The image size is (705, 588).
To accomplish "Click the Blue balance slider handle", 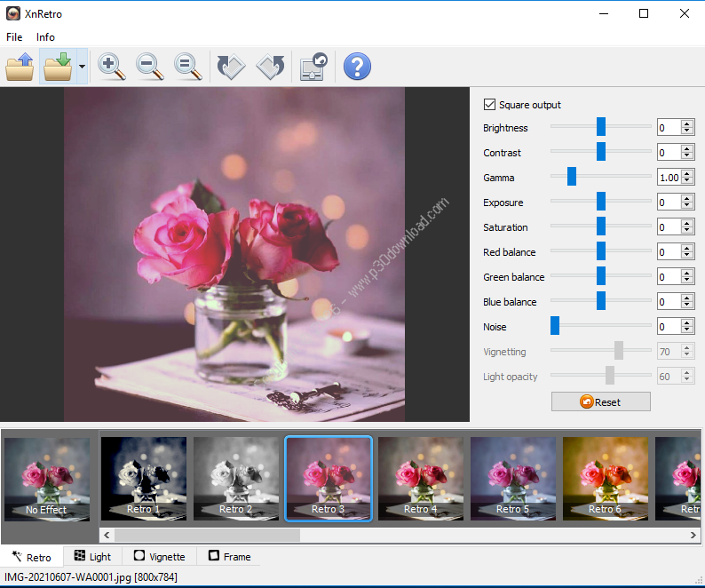I will tap(601, 300).
